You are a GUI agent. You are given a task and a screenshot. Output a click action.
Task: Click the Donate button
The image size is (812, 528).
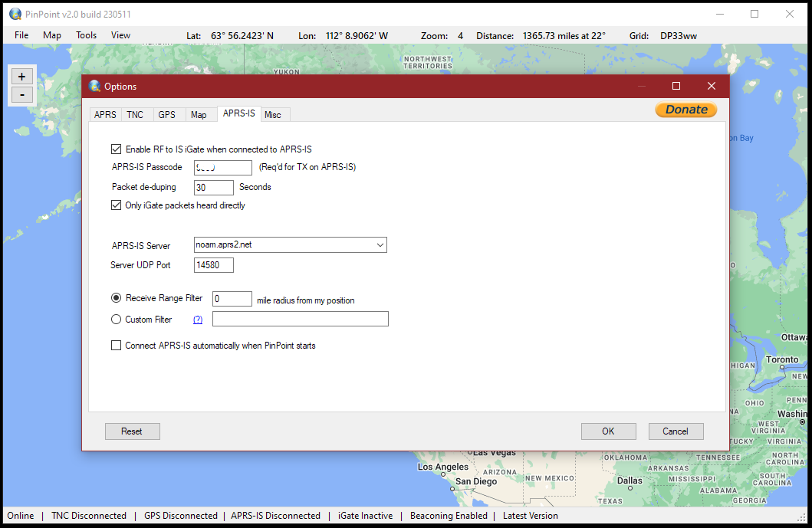tap(685, 110)
